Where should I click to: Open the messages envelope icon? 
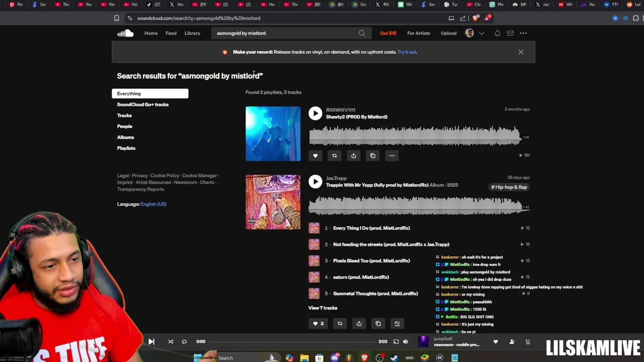(x=510, y=33)
